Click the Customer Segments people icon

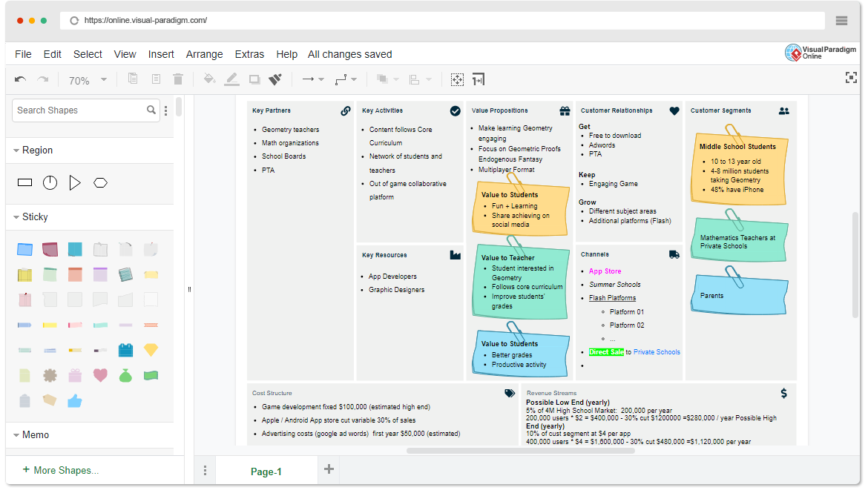[784, 111]
